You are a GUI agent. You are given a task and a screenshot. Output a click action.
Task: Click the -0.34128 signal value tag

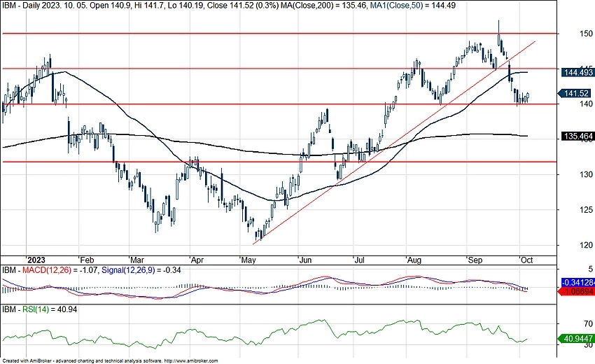point(578,283)
